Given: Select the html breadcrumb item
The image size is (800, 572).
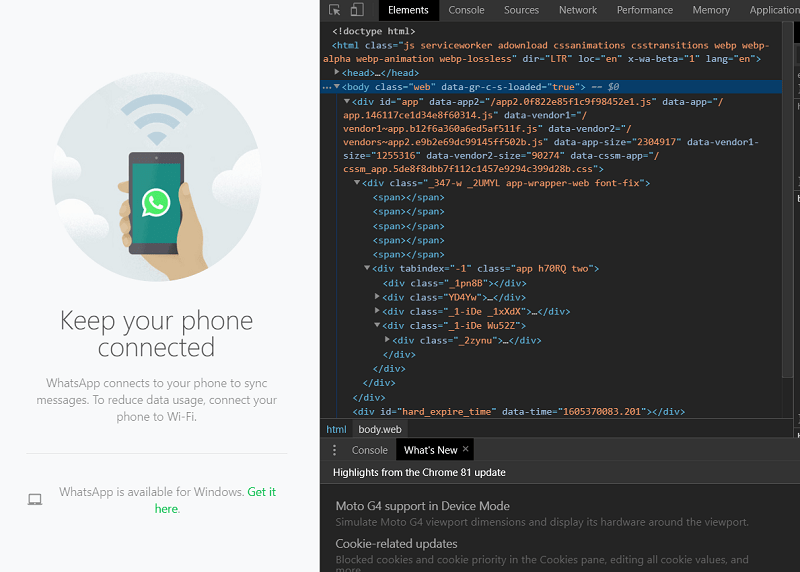Looking at the screenshot, I should point(336,429).
